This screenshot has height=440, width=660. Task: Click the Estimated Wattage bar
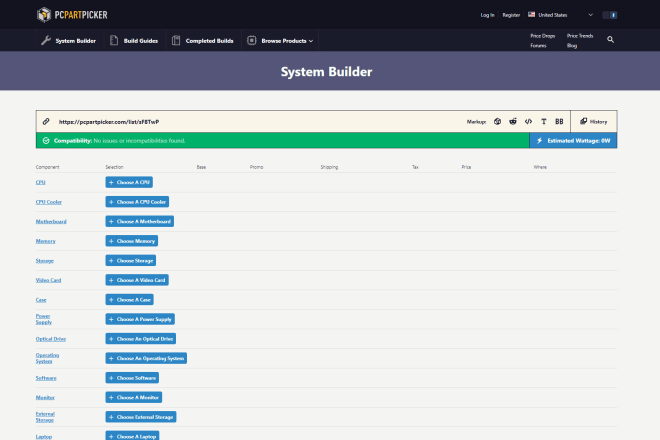click(573, 141)
